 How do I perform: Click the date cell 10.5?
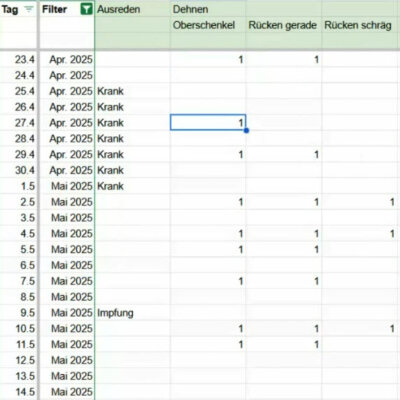[x=18, y=329]
